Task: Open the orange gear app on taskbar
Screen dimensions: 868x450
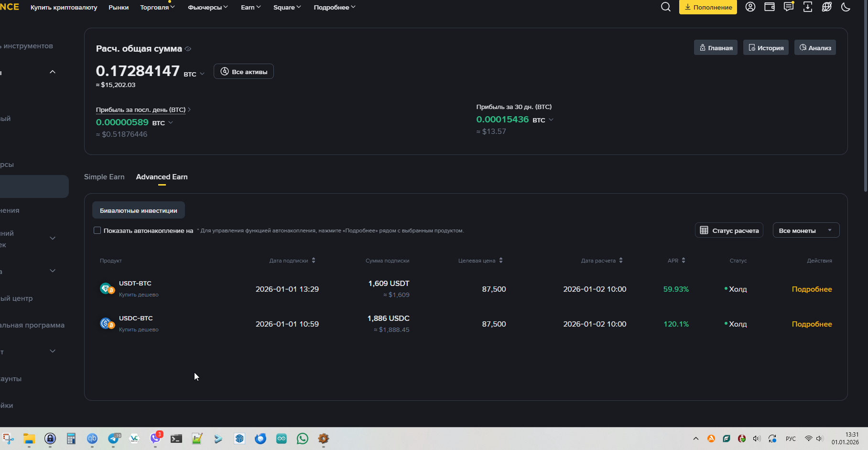Action: coord(324,439)
